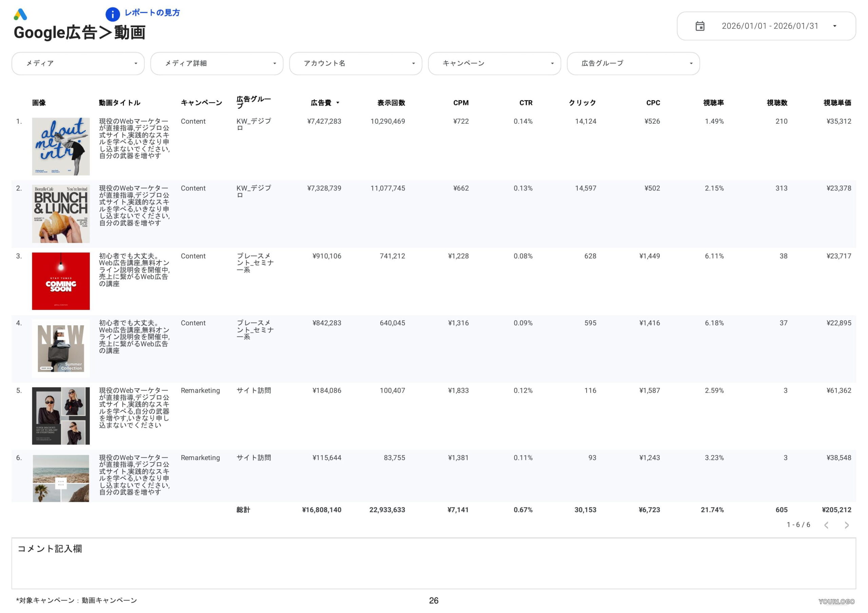Image resolution: width=868 pixels, height=613 pixels.
Task: Open the アカウント名 filter dropdown
Action: (x=355, y=63)
